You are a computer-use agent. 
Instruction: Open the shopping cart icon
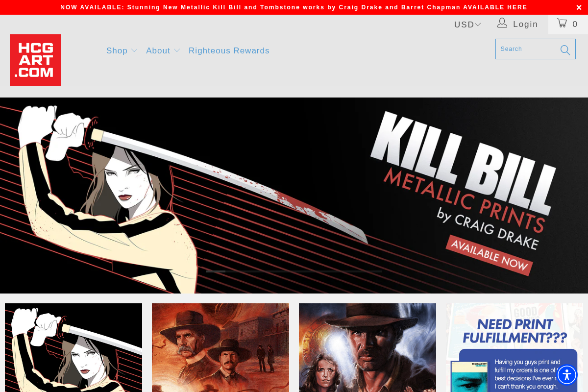563,24
